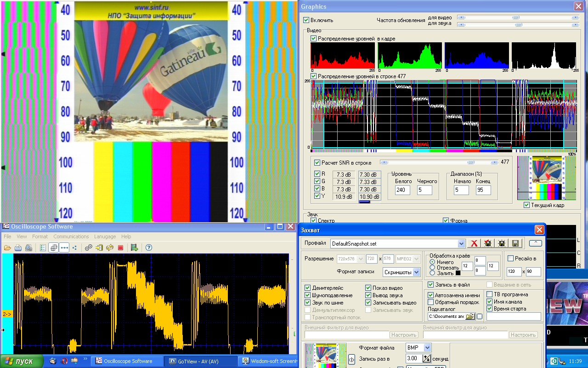The image size is (588, 368).
Task: Click the red stop icon in Oscilloscope toolbar
Action: coord(120,247)
